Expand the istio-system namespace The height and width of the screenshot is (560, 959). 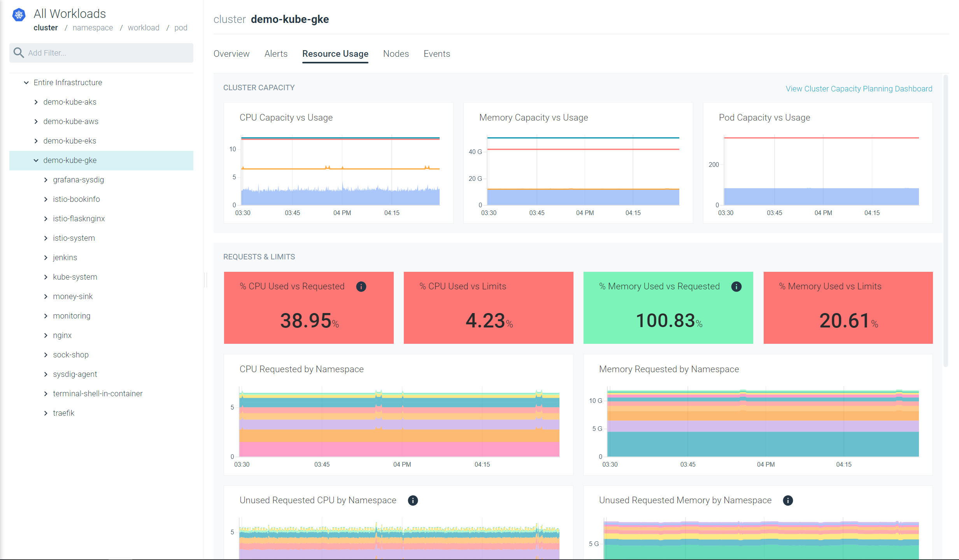46,238
